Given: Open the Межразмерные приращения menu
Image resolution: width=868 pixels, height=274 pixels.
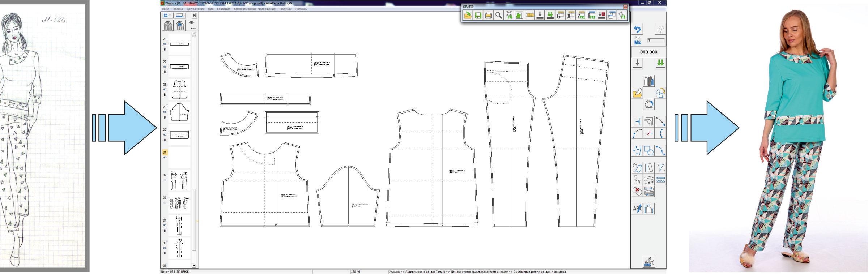Looking at the screenshot, I should [255, 9].
